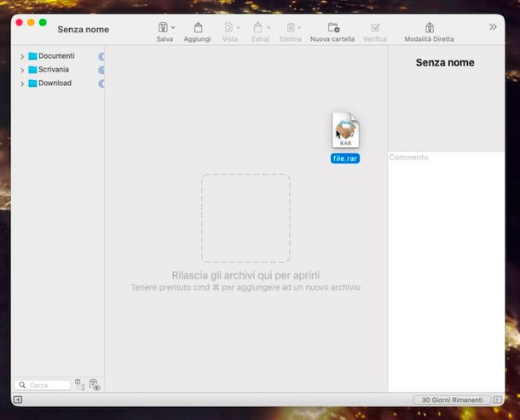
Task: Click the 30 Giorni Rimanenti button
Action: pos(452,400)
